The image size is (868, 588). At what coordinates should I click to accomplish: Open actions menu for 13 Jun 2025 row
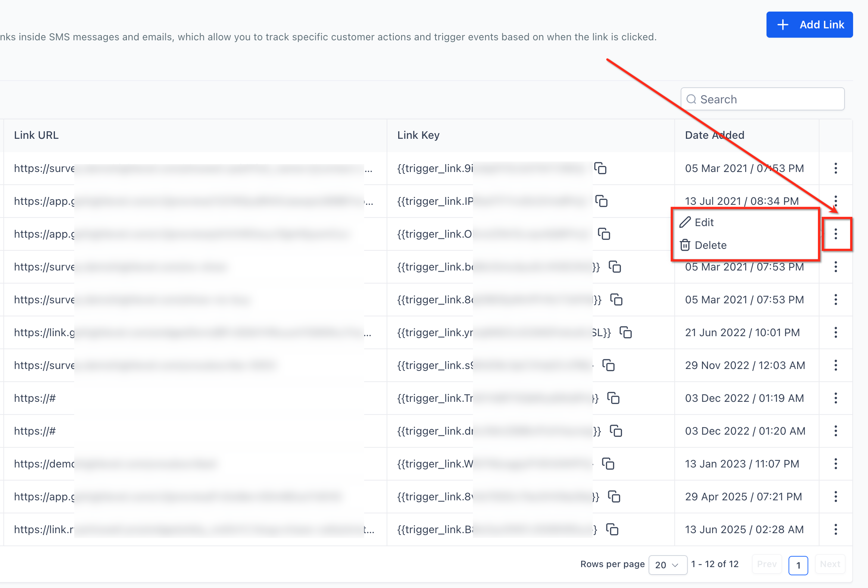tap(836, 529)
